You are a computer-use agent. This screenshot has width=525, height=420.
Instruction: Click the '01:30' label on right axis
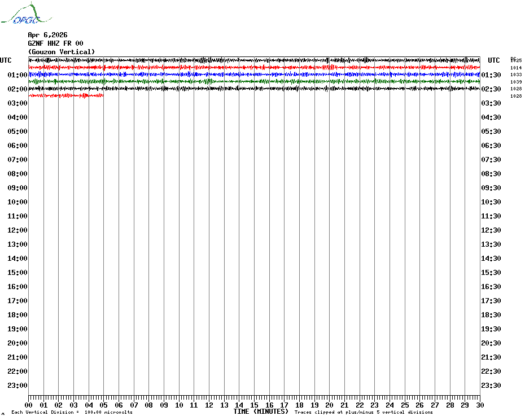491,75
